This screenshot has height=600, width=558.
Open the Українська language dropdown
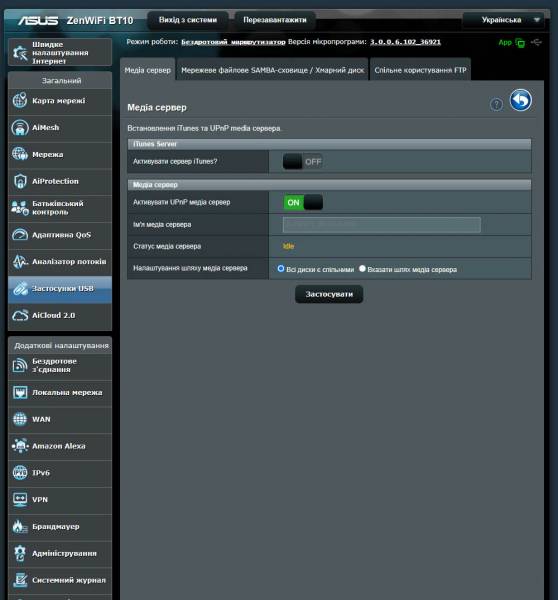[x=503, y=20]
